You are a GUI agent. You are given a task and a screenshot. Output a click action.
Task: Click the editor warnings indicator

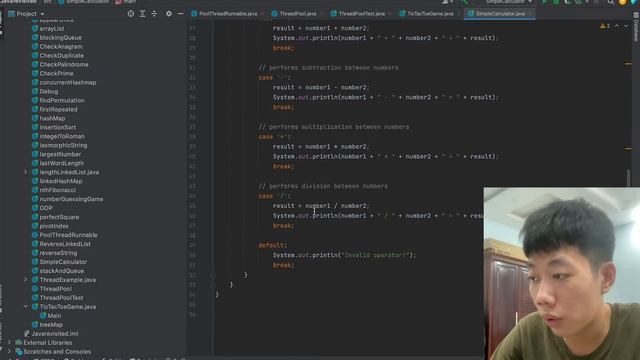605,26
